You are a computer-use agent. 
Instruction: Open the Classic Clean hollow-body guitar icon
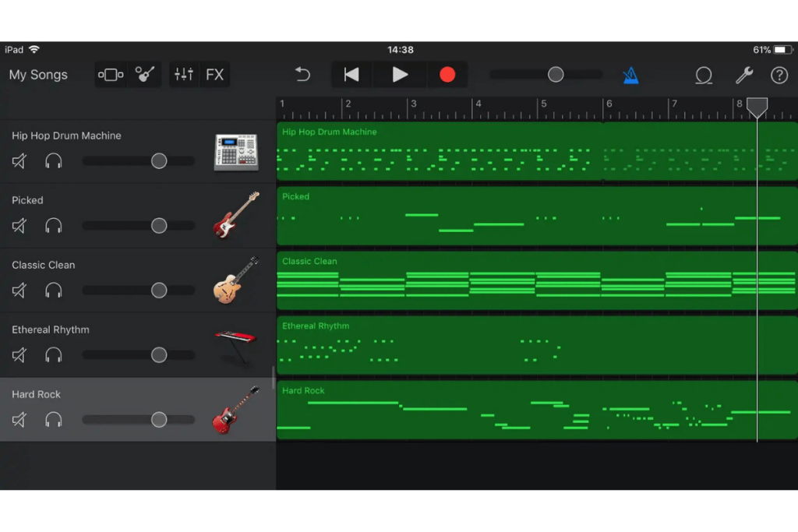[x=236, y=280]
